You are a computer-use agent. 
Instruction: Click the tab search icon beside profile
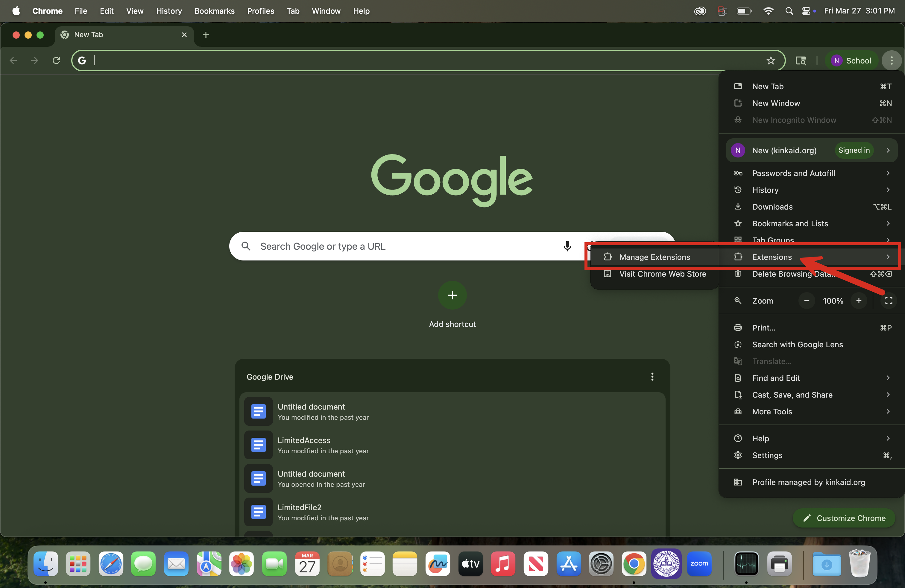(801, 60)
